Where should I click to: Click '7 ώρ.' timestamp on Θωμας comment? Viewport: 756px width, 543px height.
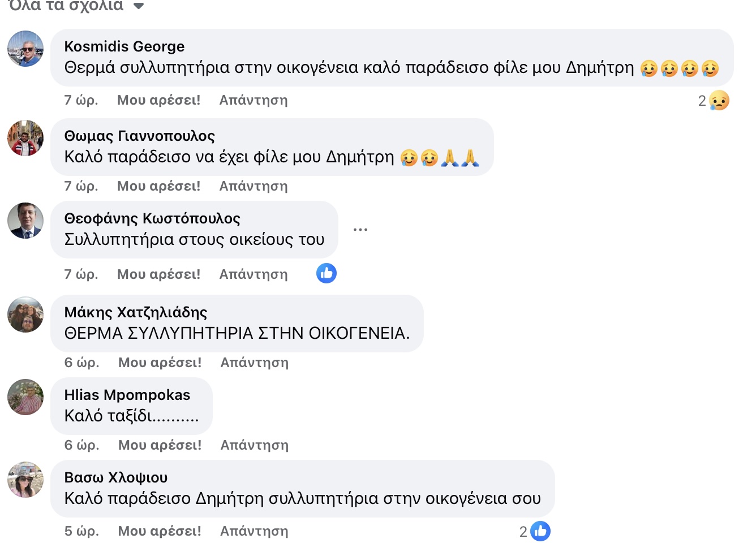[x=81, y=186]
